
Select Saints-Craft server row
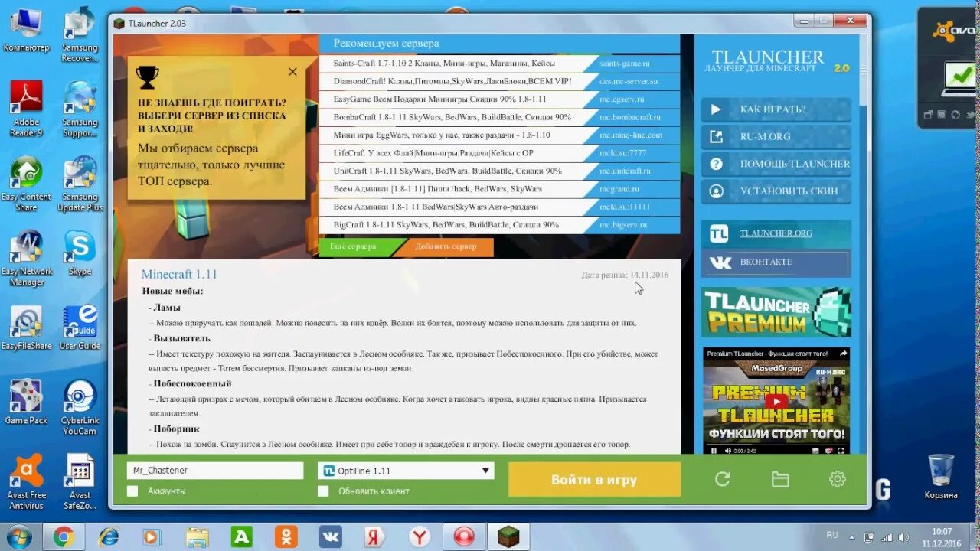499,64
